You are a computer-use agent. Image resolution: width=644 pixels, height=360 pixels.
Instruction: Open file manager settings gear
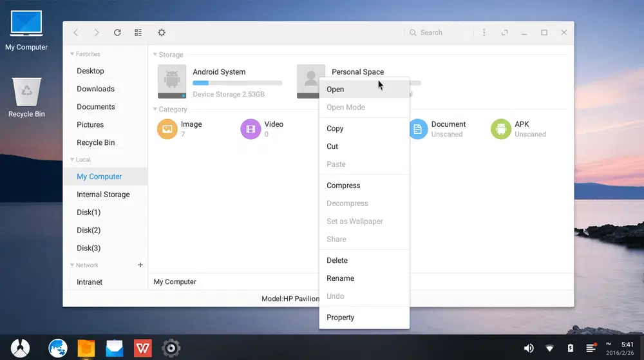(162, 32)
